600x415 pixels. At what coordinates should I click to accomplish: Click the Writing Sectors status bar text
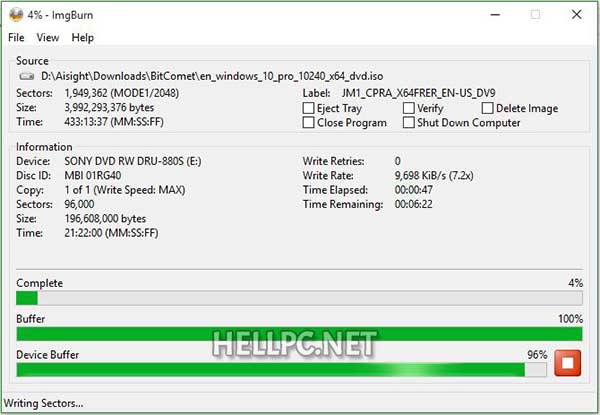[44, 404]
